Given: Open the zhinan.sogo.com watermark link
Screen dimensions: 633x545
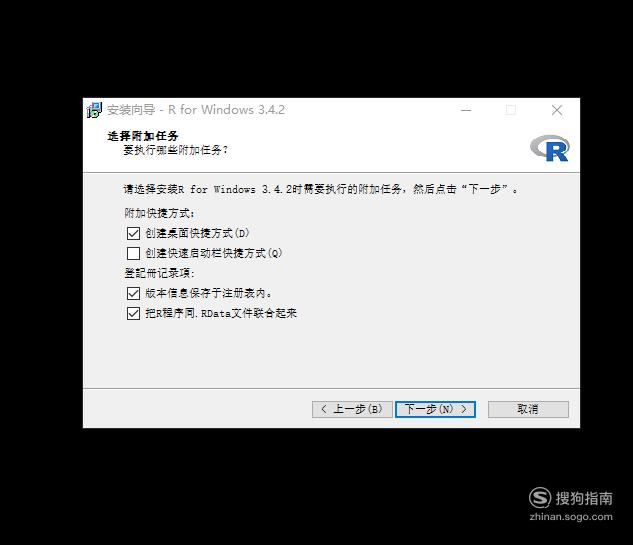Looking at the screenshot, I should coord(571,517).
